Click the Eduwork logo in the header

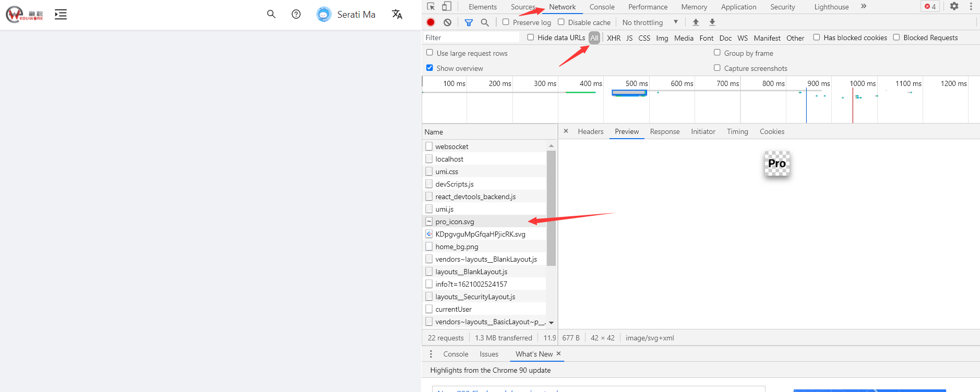click(x=25, y=14)
